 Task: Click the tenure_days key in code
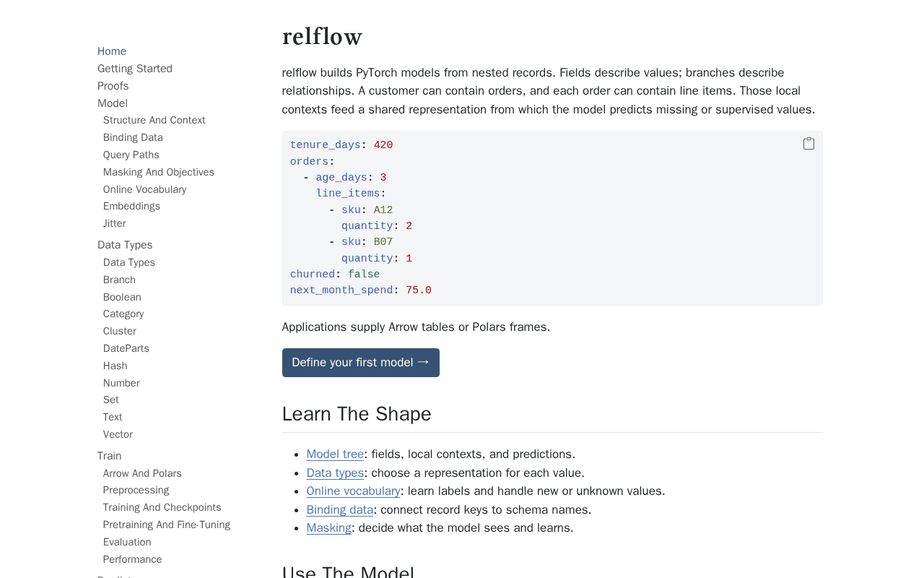[326, 145]
